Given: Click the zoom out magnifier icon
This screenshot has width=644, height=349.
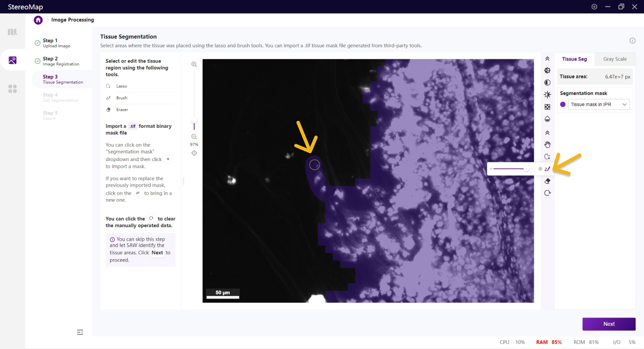Looking at the screenshot, I should tap(194, 137).
